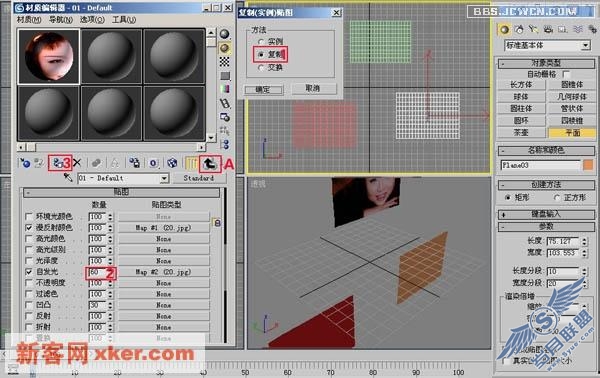Toggle the checkered Background icon beside sample slots

[x=225, y=62]
